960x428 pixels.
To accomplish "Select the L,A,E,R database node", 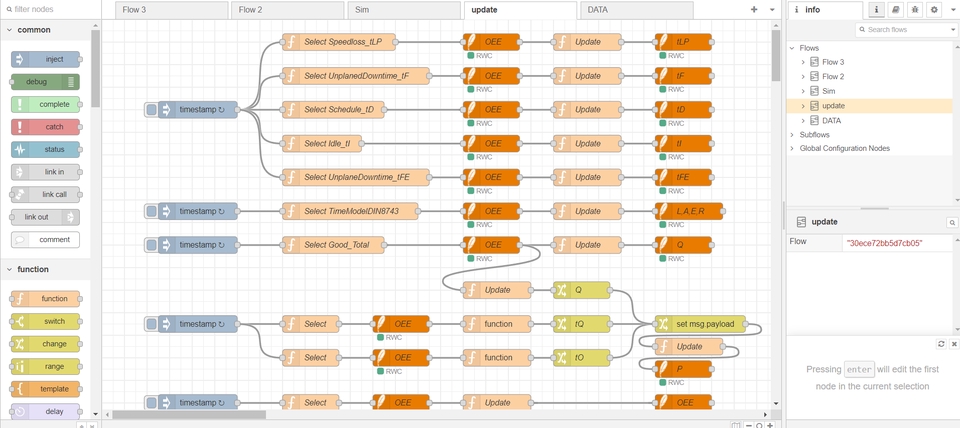I will [x=689, y=211].
